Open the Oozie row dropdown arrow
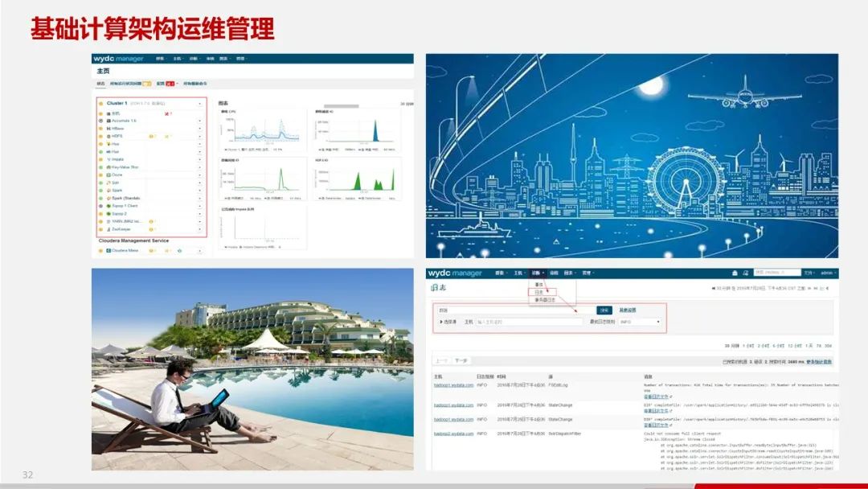 (200, 175)
